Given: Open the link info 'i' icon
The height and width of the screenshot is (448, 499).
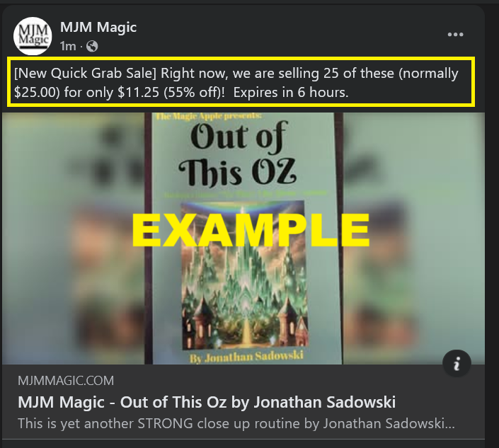Looking at the screenshot, I should (x=457, y=363).
